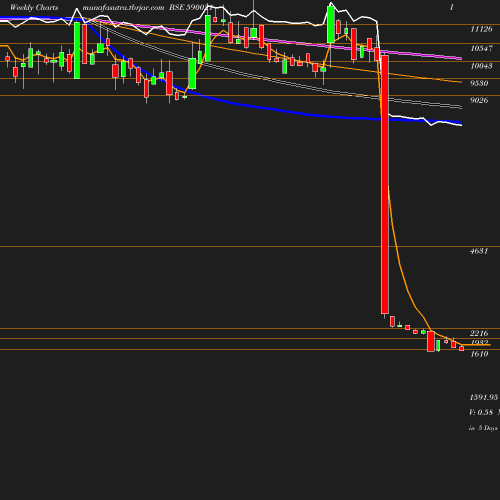The width and height of the screenshot is (500, 500).
Task: Select the 11126 price level label
Action: (481, 29)
